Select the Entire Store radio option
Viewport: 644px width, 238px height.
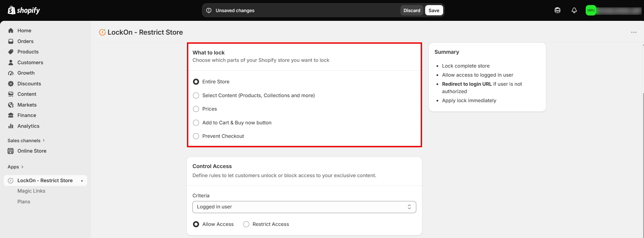[196, 82]
